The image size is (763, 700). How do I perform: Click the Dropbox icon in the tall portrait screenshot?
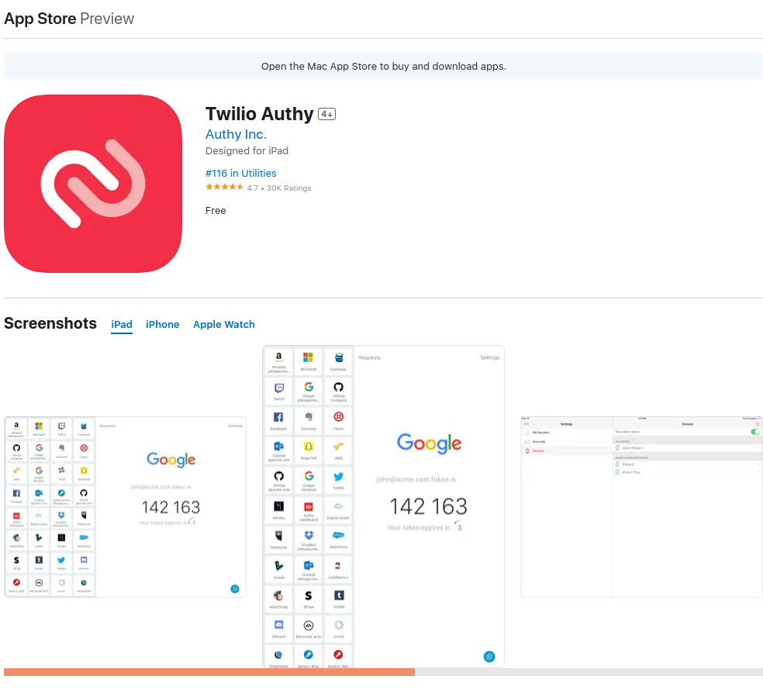click(x=308, y=536)
